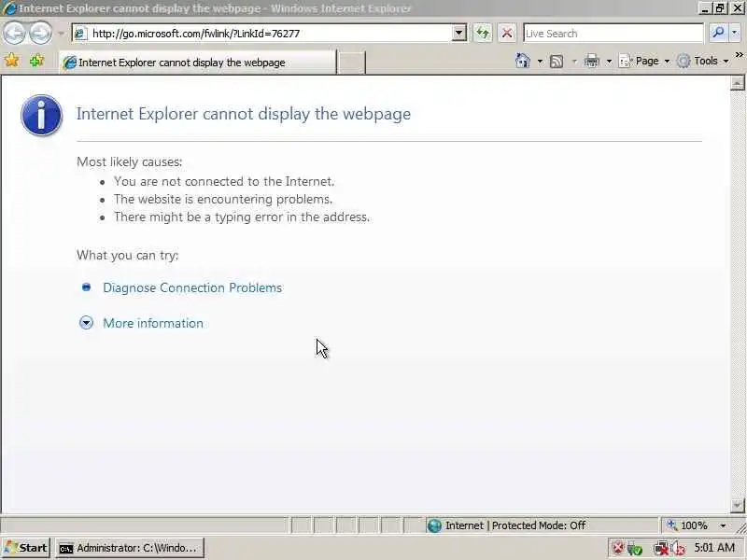Open the search provider dropdown arrow
The height and width of the screenshot is (560, 747).
[734, 33]
